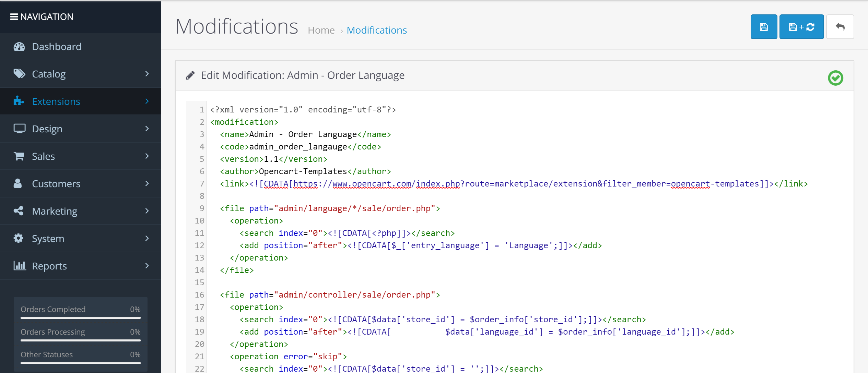Click the Dashboard navigation icon
Image resolution: width=868 pixels, height=373 pixels.
(x=20, y=46)
